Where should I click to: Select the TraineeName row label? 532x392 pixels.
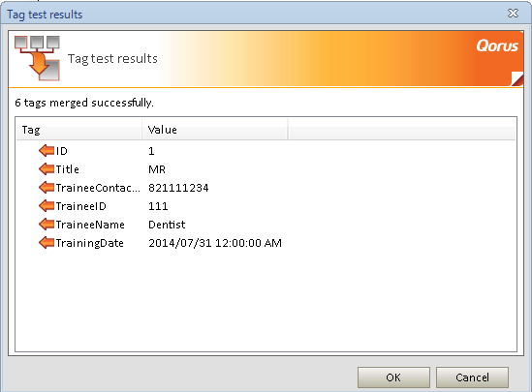pos(90,225)
